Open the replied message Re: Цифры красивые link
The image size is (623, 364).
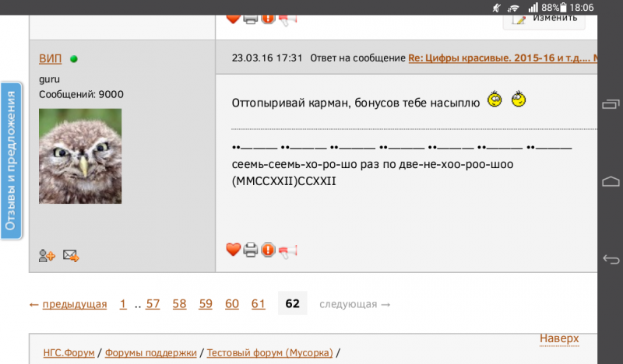[502, 58]
